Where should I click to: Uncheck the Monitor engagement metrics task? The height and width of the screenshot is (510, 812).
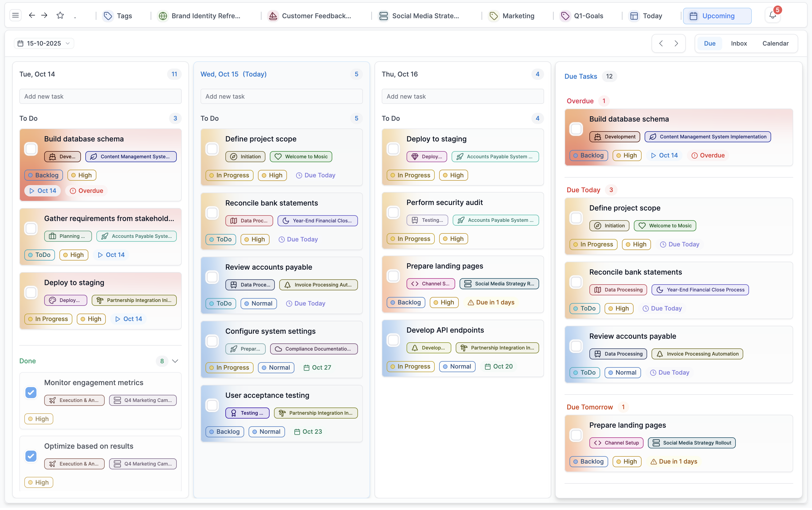point(31,393)
